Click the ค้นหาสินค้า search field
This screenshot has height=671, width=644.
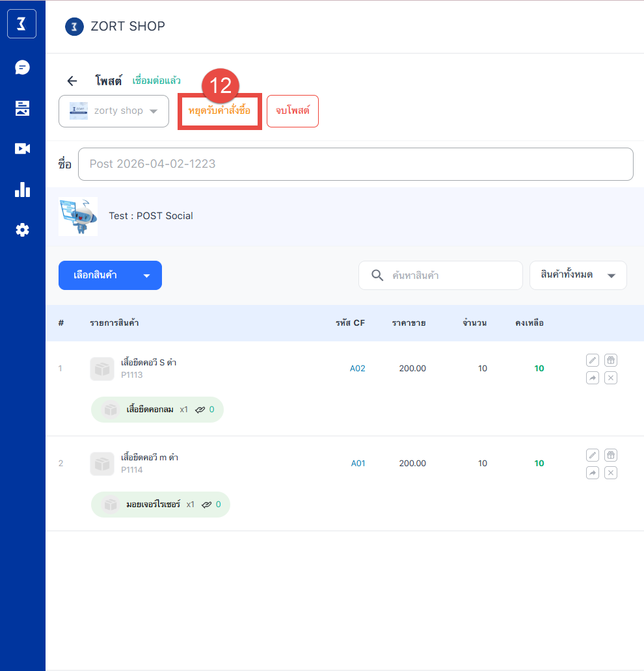point(449,275)
